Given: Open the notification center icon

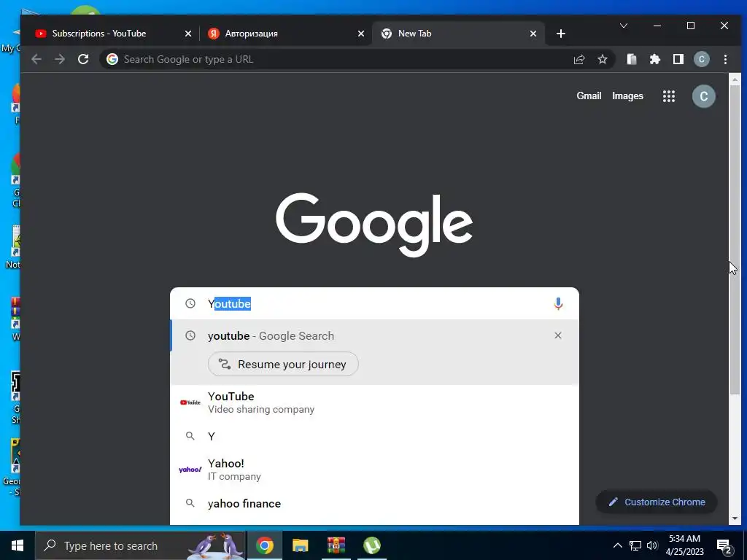Looking at the screenshot, I should coord(724,545).
